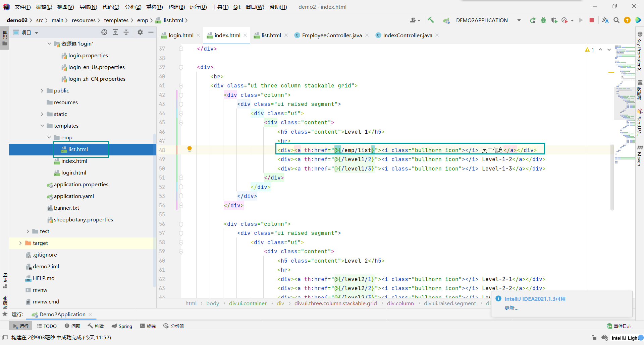Close the index.html editor tab
The width and height of the screenshot is (644, 345).
(x=245, y=35)
